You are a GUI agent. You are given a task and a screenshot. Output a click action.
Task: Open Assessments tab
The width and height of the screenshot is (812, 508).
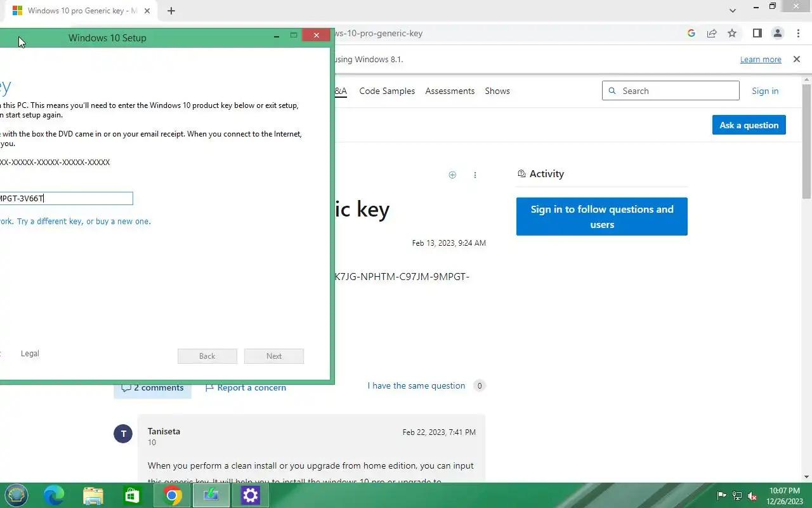(450, 91)
